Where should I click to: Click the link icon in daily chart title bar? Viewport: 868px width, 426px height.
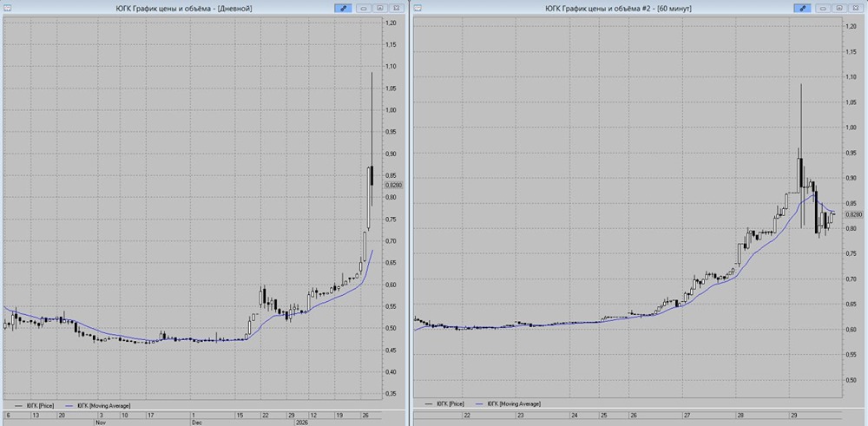click(x=344, y=8)
